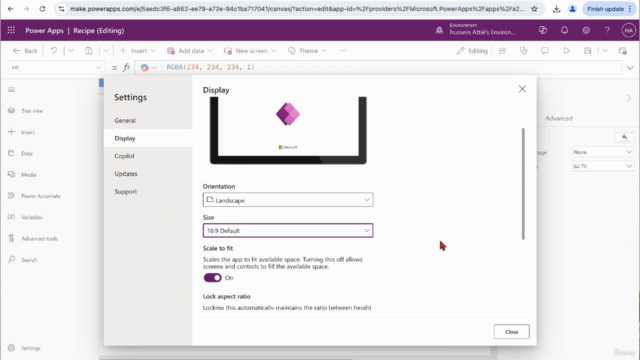Open the HA account avatar
Screen dimensions: 640x360
(x=629, y=30)
